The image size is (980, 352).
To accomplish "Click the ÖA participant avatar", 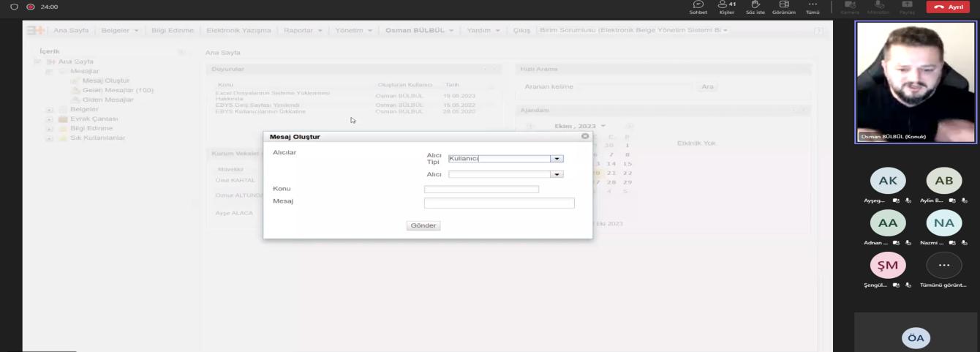I will [916, 338].
